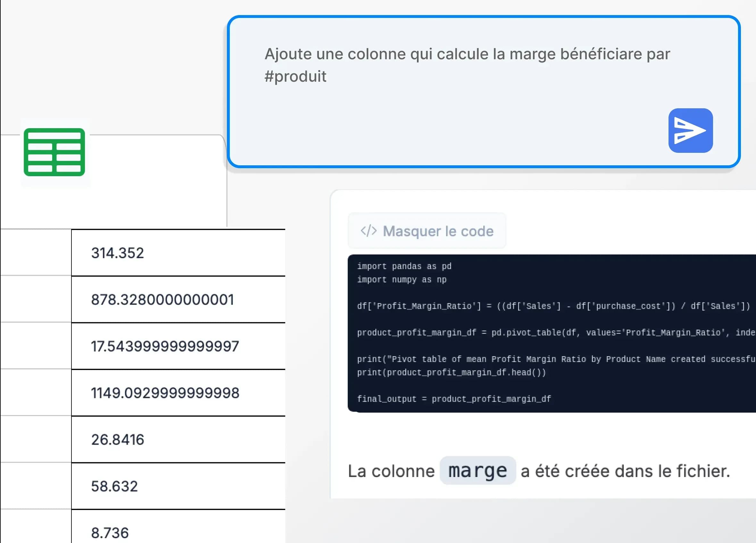
Task: Click the 'marge' column name badge
Action: point(477,470)
